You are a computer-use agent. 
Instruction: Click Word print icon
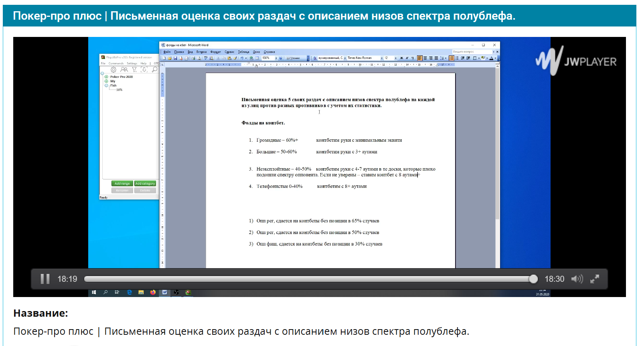(x=193, y=58)
